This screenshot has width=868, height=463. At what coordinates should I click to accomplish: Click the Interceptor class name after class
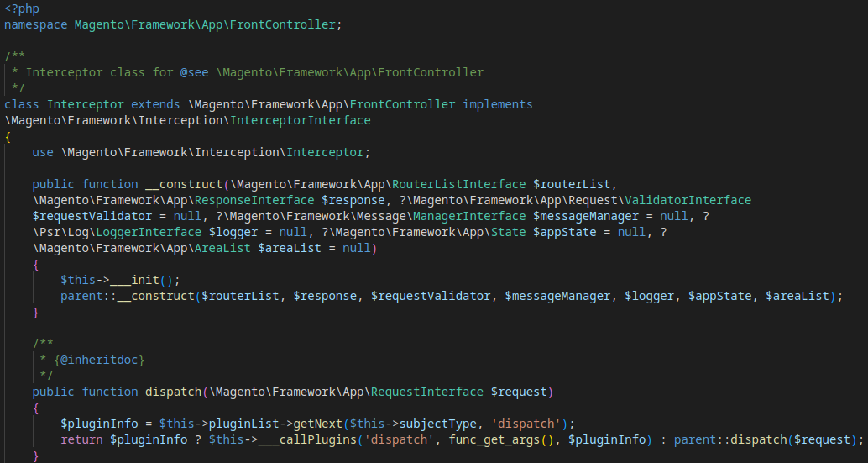86,104
